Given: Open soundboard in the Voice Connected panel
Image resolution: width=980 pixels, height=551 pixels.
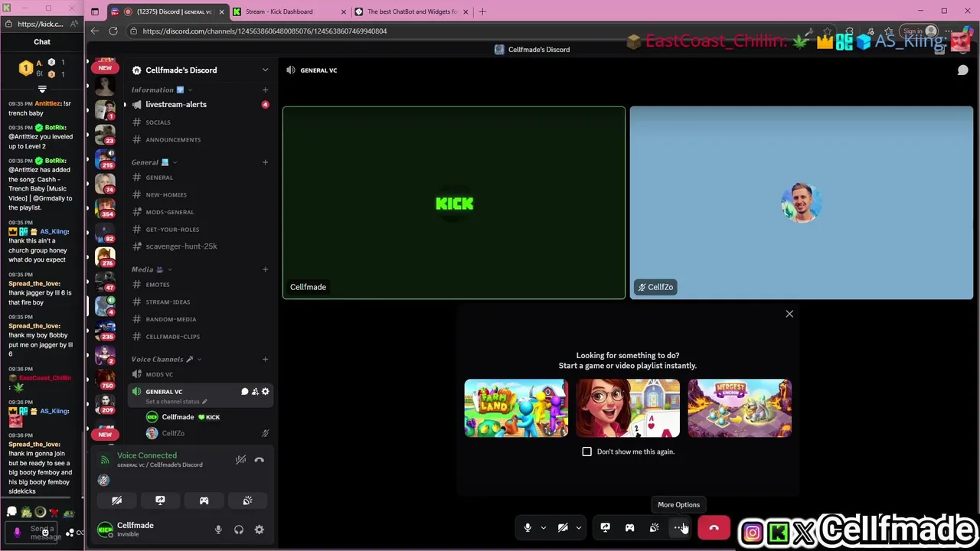Looking at the screenshot, I should pyautogui.click(x=247, y=500).
